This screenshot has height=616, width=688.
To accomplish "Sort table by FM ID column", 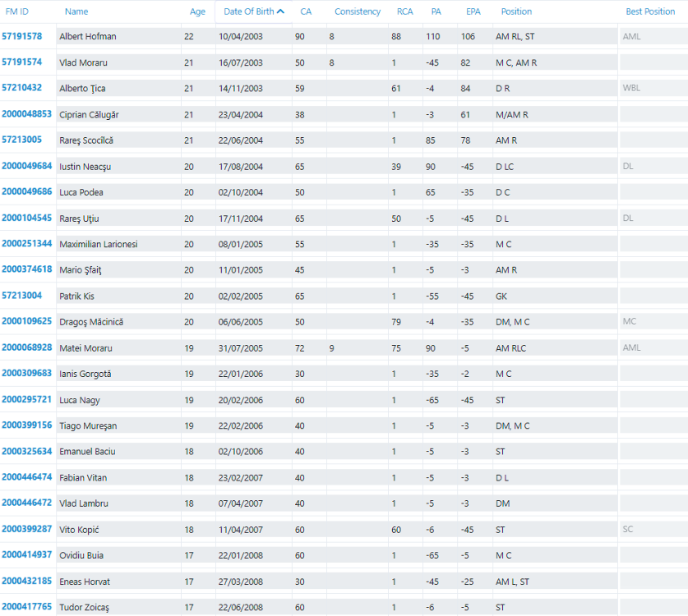I will coord(17,11).
